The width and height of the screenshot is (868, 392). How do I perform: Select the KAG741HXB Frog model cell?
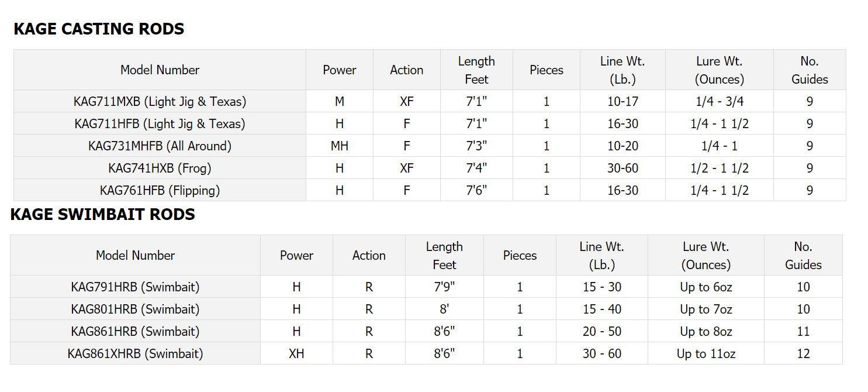(160, 168)
